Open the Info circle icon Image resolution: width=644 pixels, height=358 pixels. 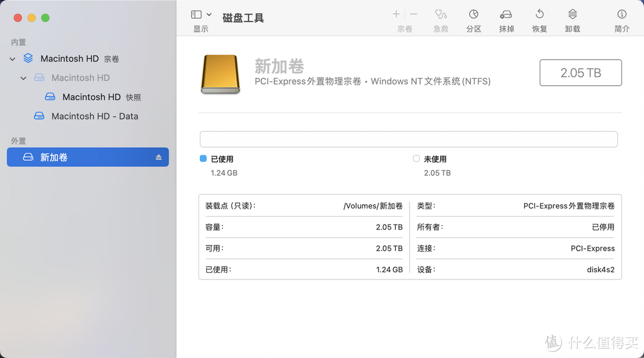[622, 14]
